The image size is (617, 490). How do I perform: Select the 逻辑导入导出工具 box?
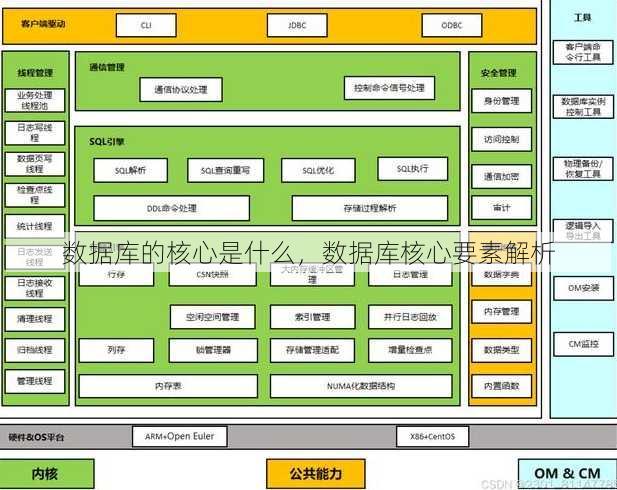pos(583,231)
